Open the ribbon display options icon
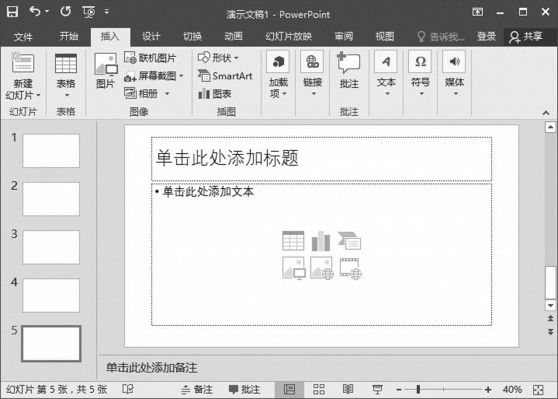The width and height of the screenshot is (558, 399). 478,12
